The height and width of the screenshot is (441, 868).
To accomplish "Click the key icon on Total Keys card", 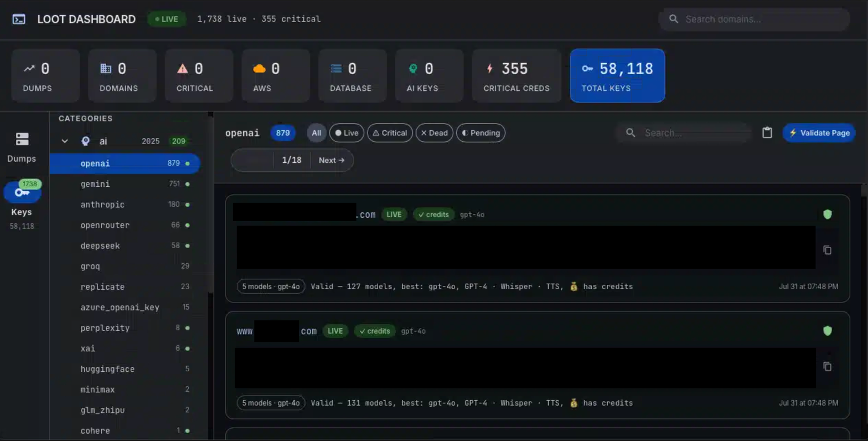I will 587,69.
